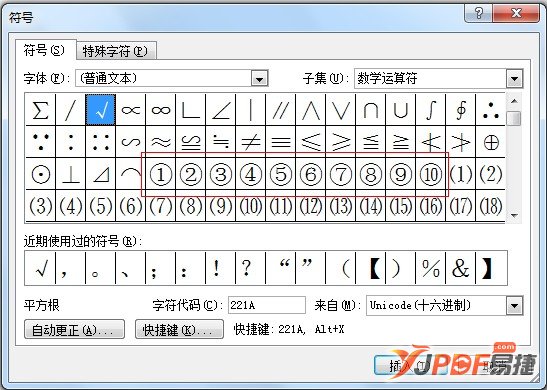Screen dimensions: 547x390
Task: Select the division slash symbol
Action: [70, 110]
